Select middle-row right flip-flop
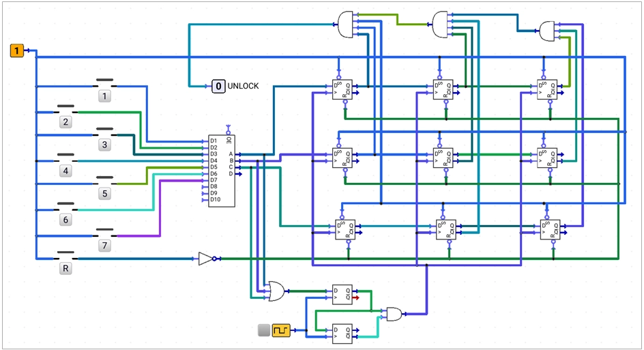644x350 pixels. coord(547,158)
